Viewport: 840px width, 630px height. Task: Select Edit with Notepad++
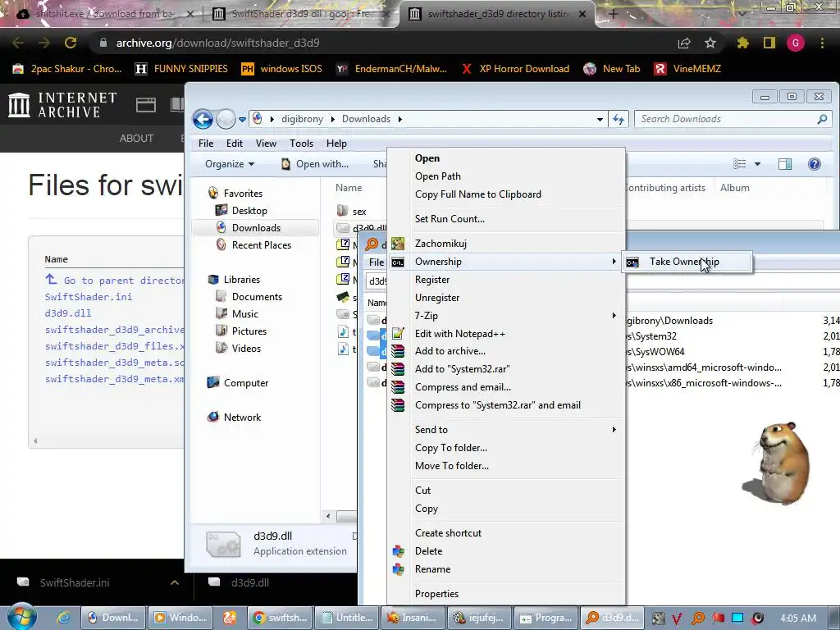459,334
